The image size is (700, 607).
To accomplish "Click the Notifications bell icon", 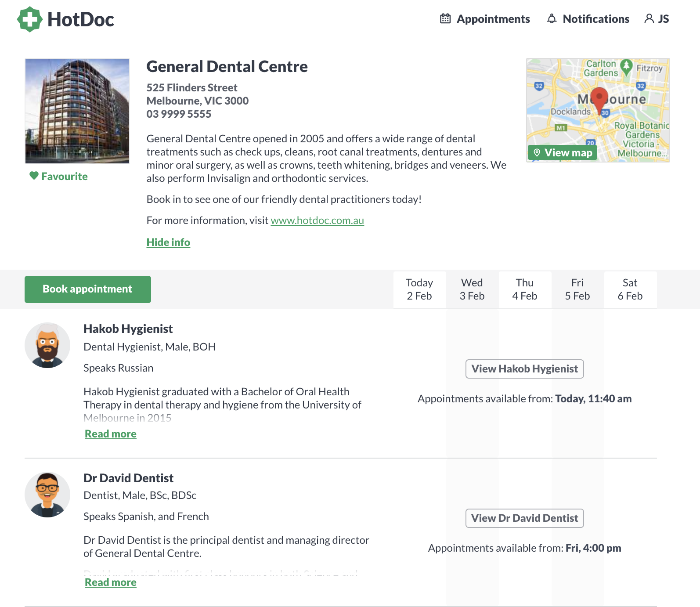I will point(552,19).
